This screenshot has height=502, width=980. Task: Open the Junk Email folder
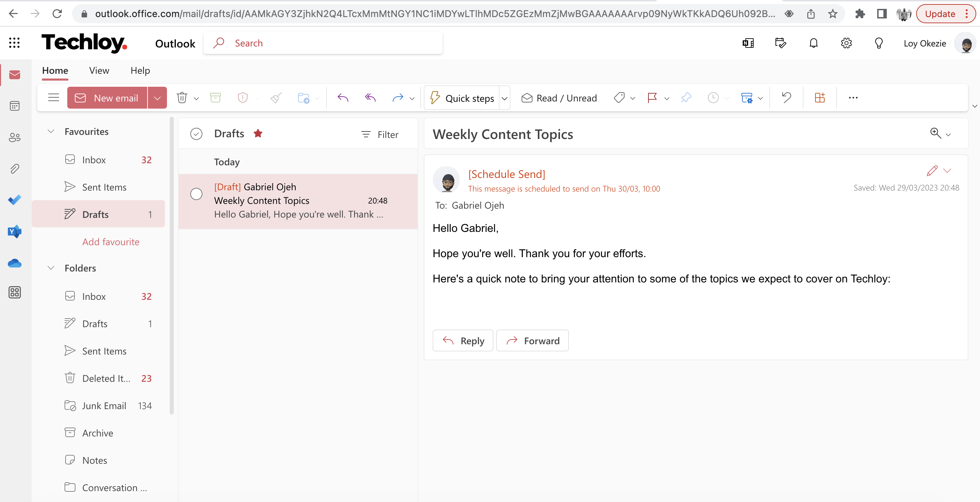[x=104, y=405]
